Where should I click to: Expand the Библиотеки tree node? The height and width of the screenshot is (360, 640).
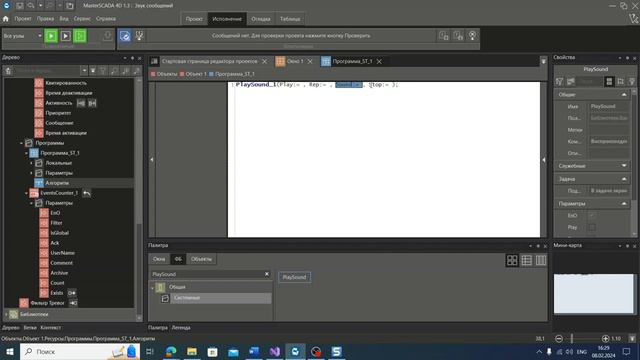tap(6, 314)
